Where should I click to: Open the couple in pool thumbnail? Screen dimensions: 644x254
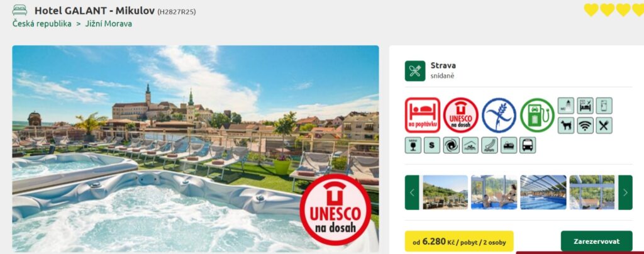(x=494, y=192)
